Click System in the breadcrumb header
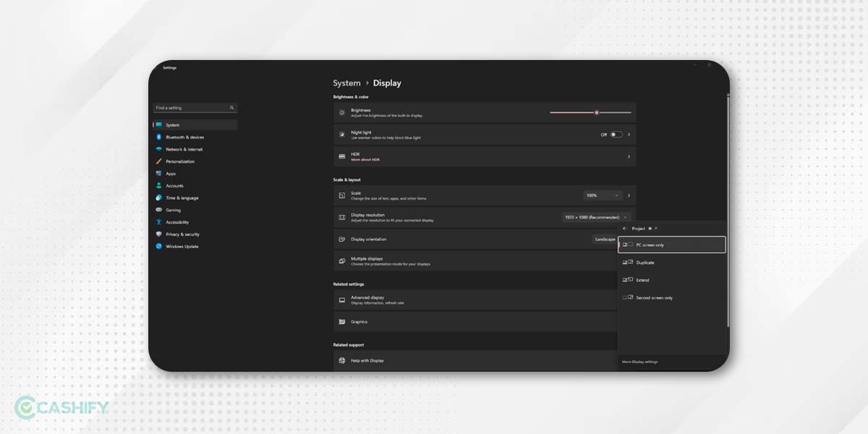The height and width of the screenshot is (434, 868). pos(346,83)
